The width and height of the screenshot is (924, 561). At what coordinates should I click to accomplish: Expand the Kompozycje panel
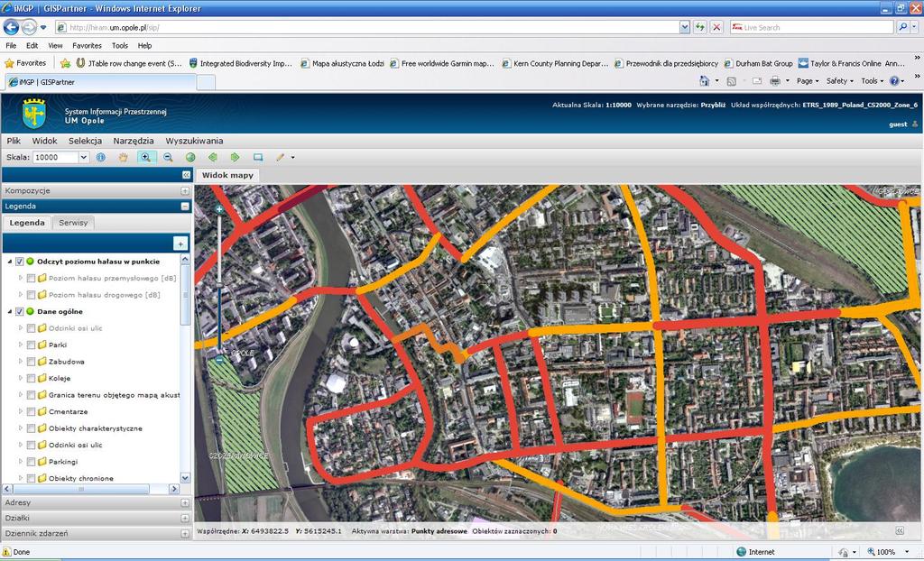point(185,191)
